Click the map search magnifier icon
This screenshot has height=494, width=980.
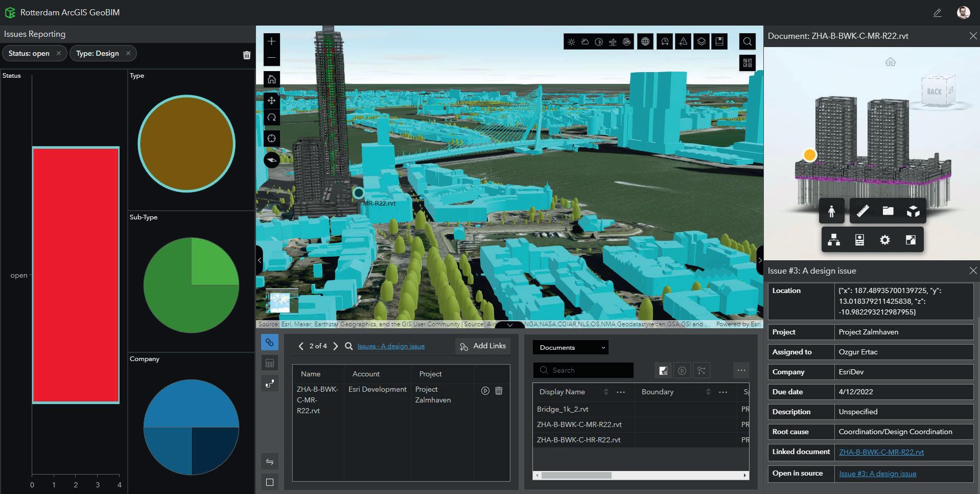tap(747, 42)
